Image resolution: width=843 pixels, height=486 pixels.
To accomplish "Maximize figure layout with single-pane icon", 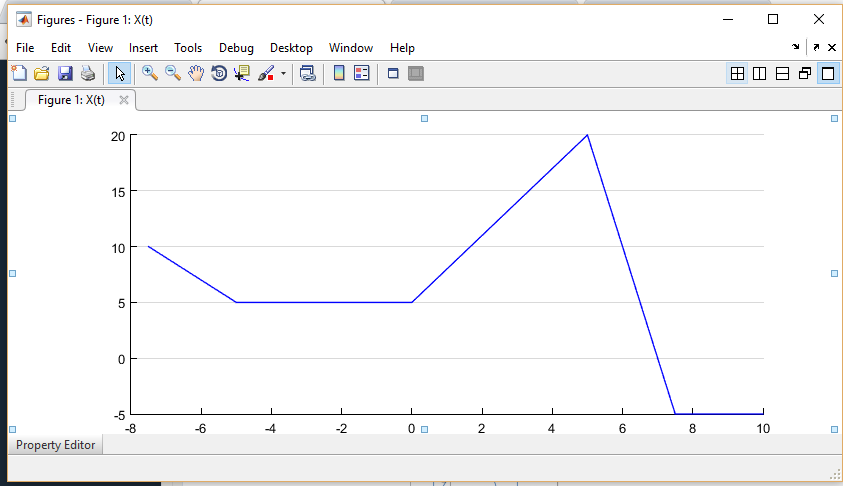I will [x=828, y=74].
